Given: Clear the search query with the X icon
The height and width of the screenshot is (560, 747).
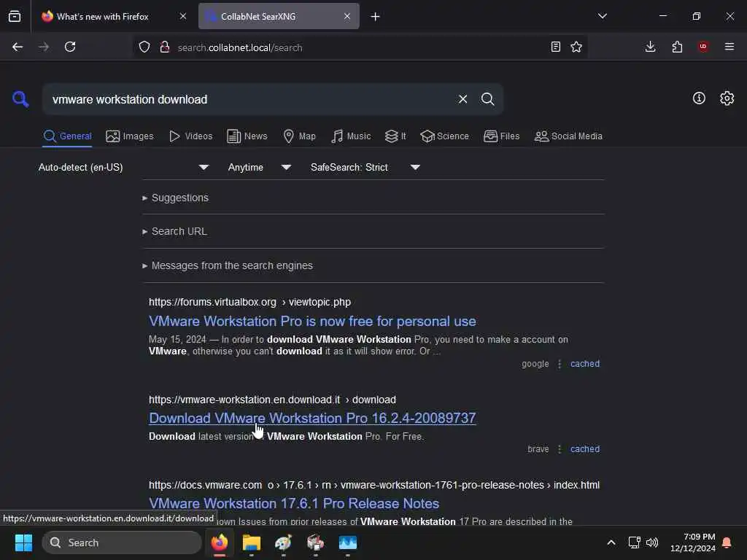Looking at the screenshot, I should click(462, 99).
